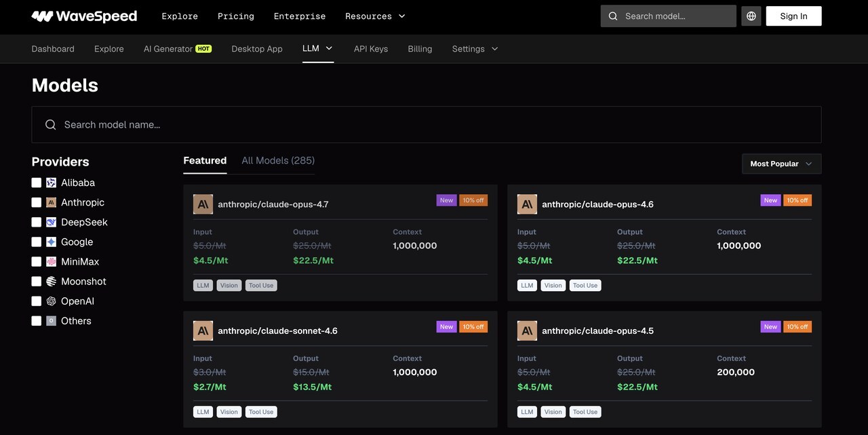Click the 10% off badge on the claude-opus-4.6 card

pyautogui.click(x=797, y=200)
